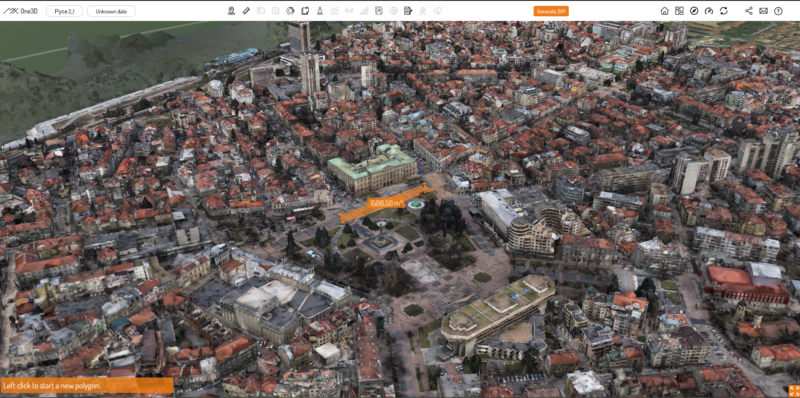Click the volume measurement tool icon
The height and width of the screenshot is (398, 800).
pyautogui.click(x=305, y=11)
